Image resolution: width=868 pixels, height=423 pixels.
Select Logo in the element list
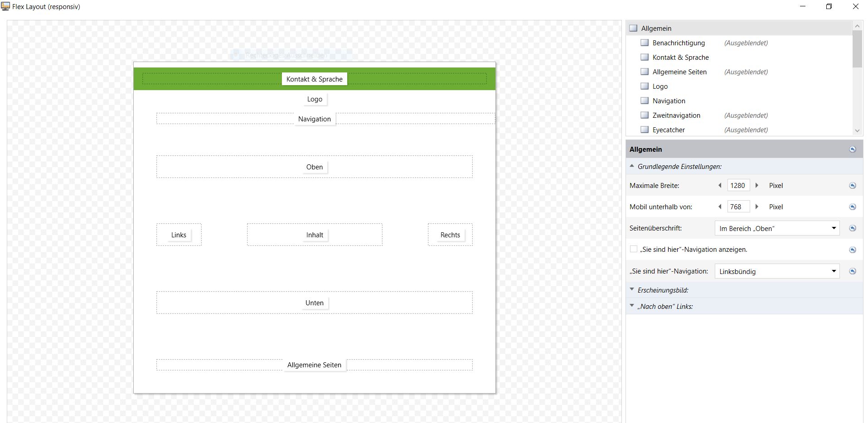[x=660, y=87]
